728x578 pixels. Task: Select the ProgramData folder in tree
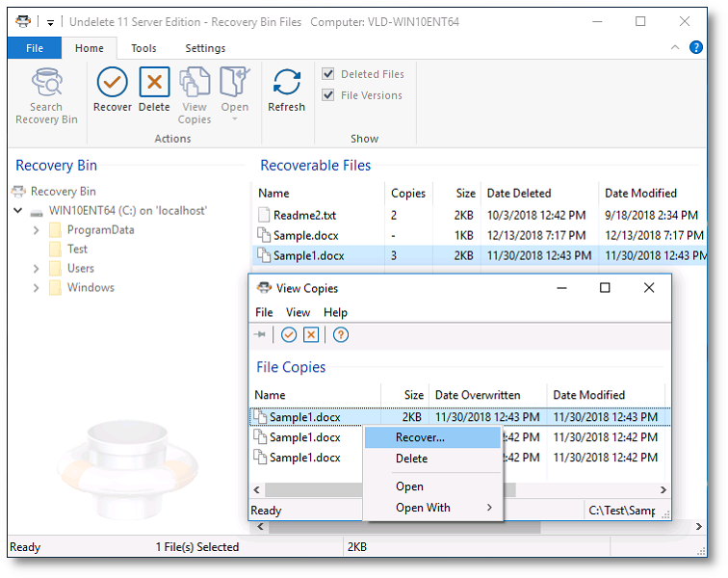click(100, 230)
